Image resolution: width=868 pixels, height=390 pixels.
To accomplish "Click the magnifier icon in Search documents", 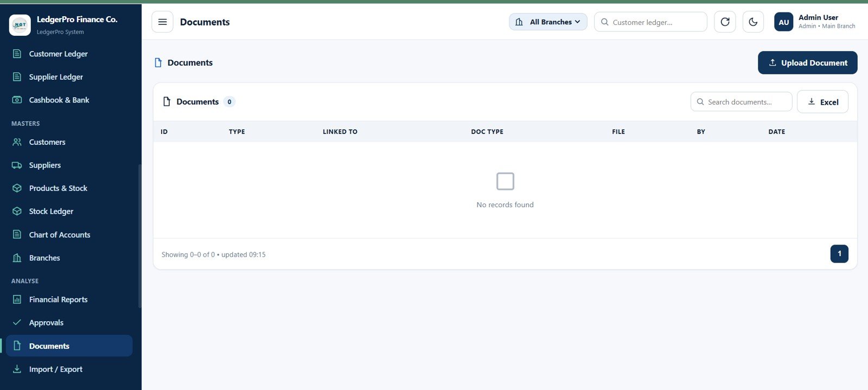I will point(700,101).
